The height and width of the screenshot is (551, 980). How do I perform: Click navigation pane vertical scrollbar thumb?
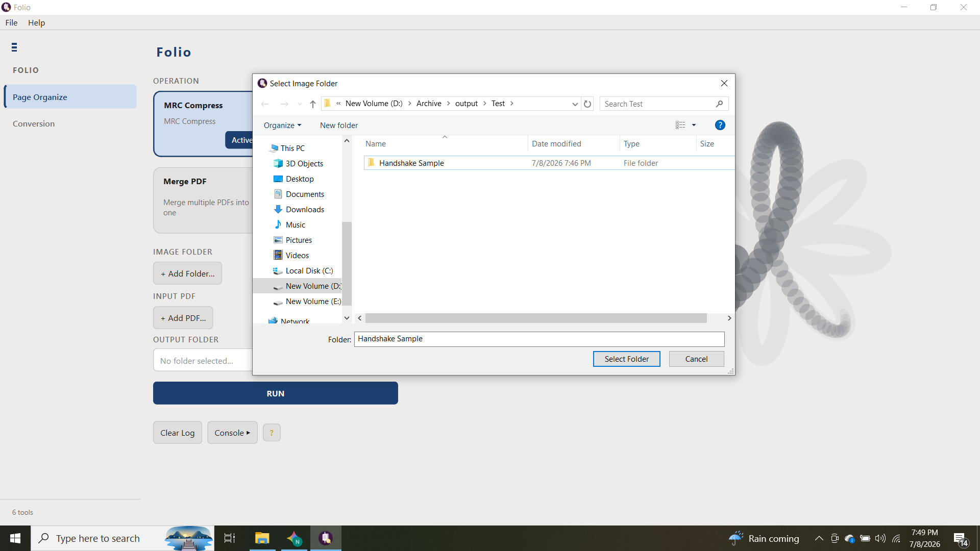[347, 263]
